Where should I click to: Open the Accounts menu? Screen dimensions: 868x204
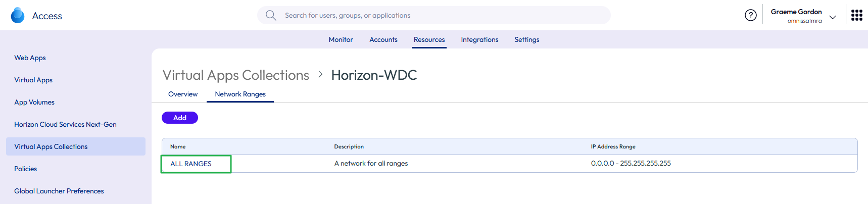[383, 40]
